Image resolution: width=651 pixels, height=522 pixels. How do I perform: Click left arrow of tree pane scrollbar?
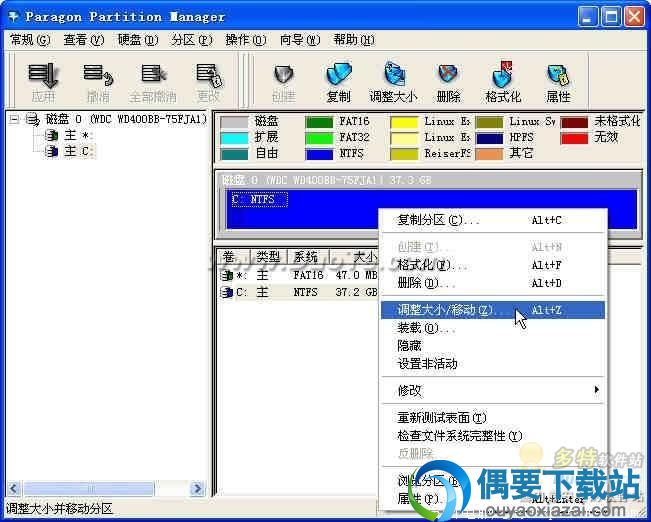point(13,488)
